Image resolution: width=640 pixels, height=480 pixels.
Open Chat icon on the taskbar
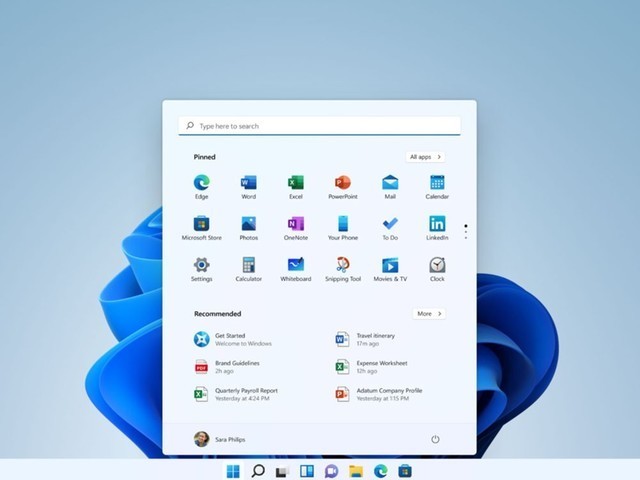(x=331, y=471)
